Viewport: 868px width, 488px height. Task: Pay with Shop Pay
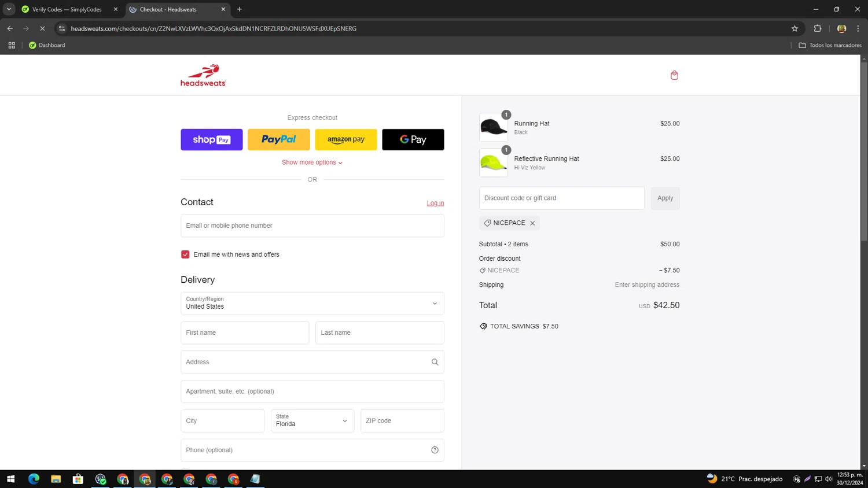click(212, 139)
